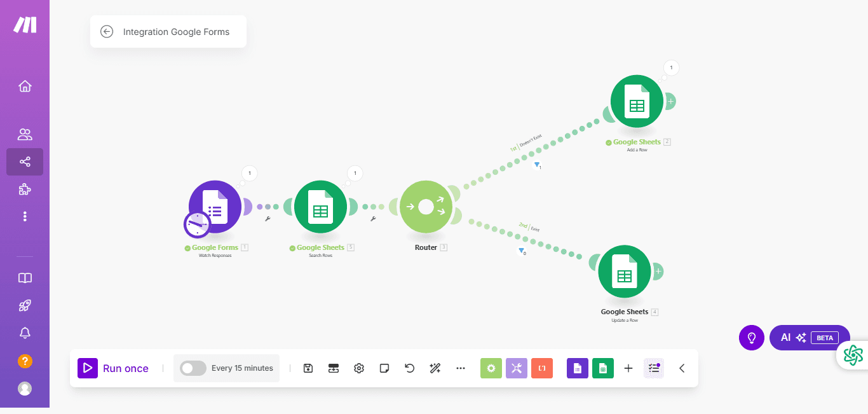Click the Run once button
This screenshot has width=868, height=414.
[113, 368]
